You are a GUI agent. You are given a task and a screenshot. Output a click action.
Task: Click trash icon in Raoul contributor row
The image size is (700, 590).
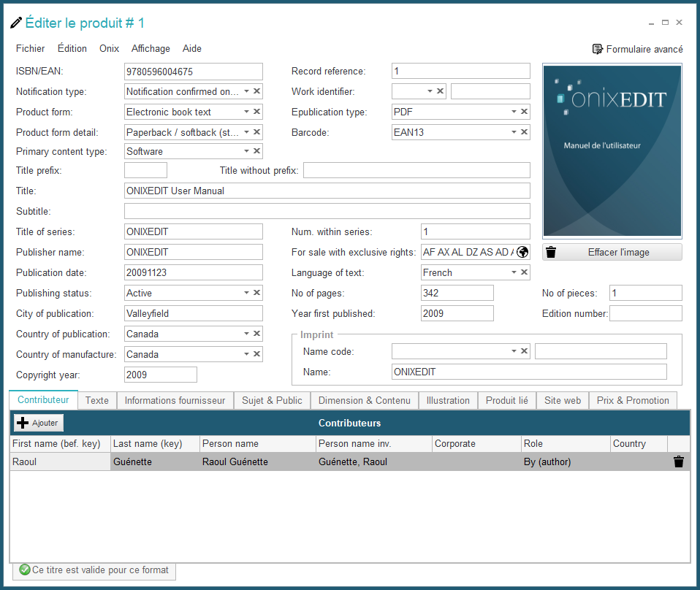(x=679, y=461)
